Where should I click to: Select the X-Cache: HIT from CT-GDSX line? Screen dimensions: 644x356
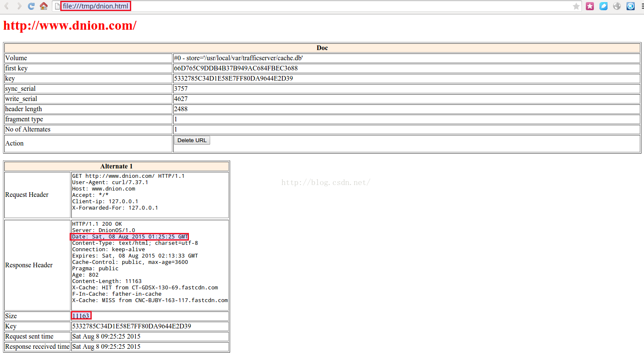coord(145,288)
